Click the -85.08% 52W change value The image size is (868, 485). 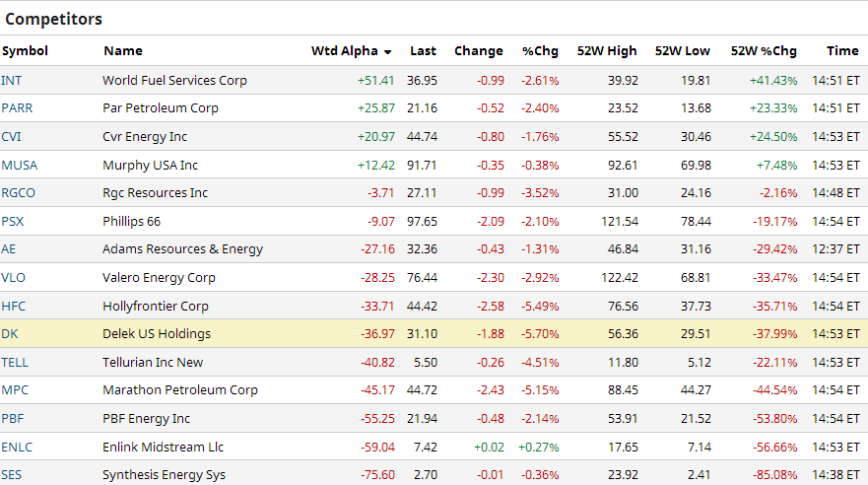click(775, 475)
